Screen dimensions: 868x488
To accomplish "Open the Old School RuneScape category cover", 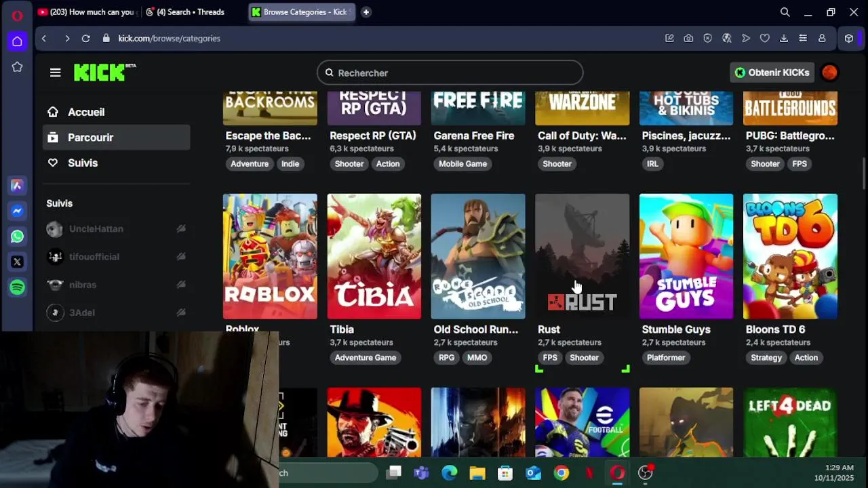I will click(478, 256).
